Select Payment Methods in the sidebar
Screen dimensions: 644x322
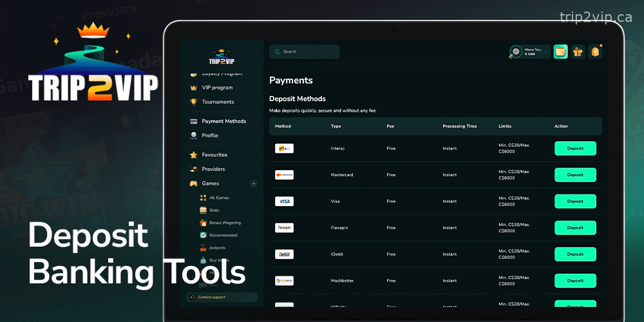tap(224, 121)
